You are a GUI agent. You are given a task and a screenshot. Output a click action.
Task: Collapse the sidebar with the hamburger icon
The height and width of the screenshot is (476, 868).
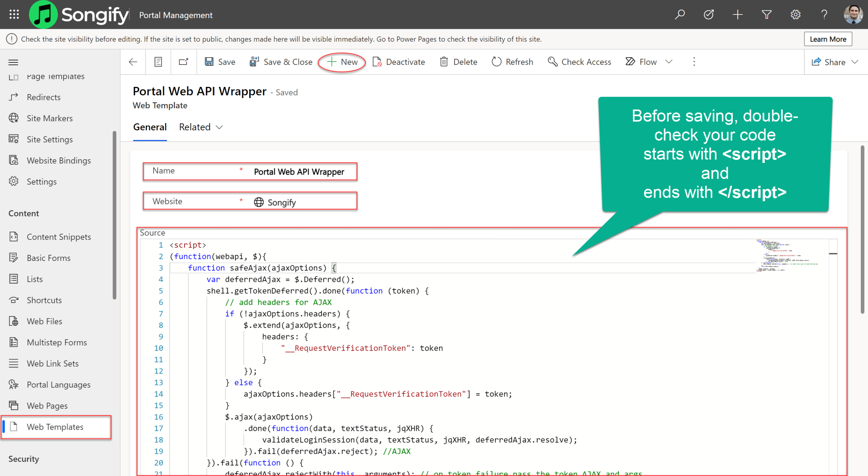click(13, 62)
